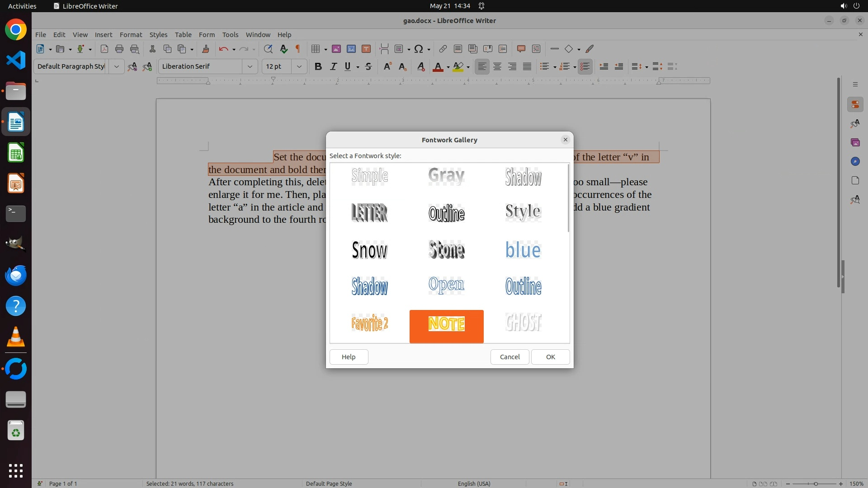Image resolution: width=868 pixels, height=488 pixels.
Task: Click the Find and Replace icon
Action: tap(268, 49)
